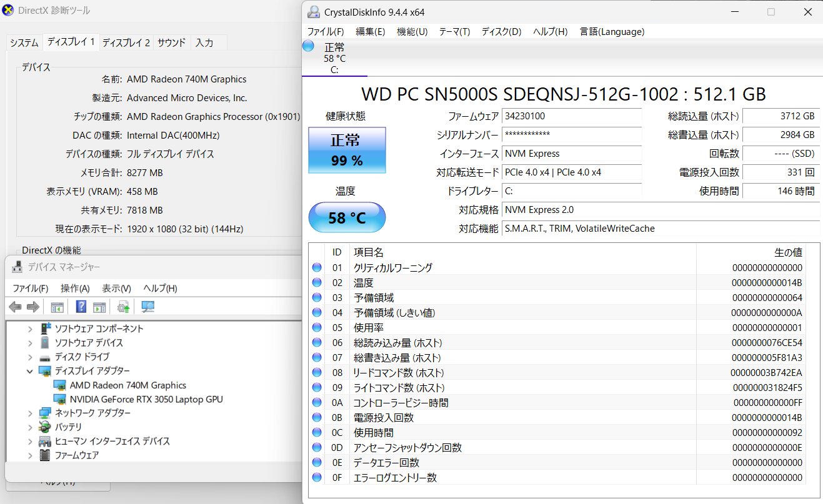Click the drive title WD PC SN5000S text
This screenshot has height=504, width=823.
(x=564, y=94)
